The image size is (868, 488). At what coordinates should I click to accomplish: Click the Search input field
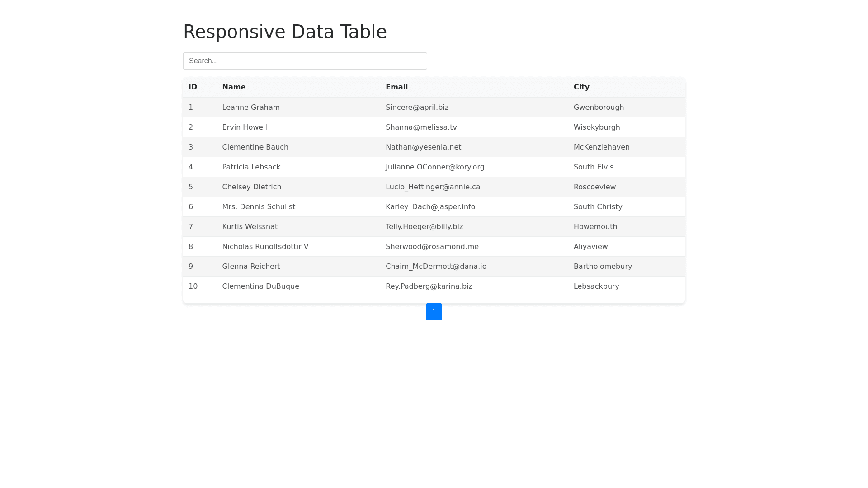pyautogui.click(x=305, y=61)
